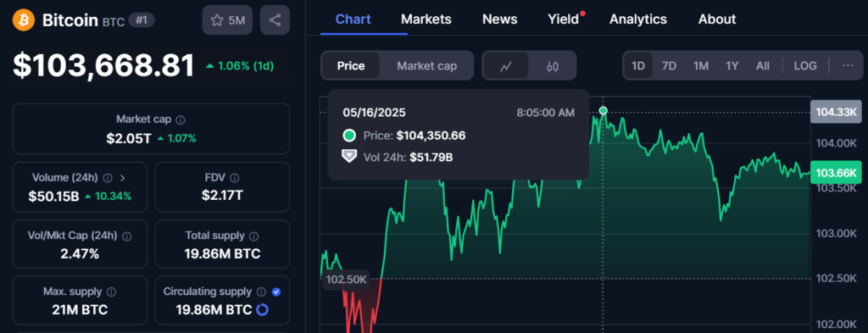The image size is (868, 333).
Task: Select the 7D time range
Action: click(669, 66)
